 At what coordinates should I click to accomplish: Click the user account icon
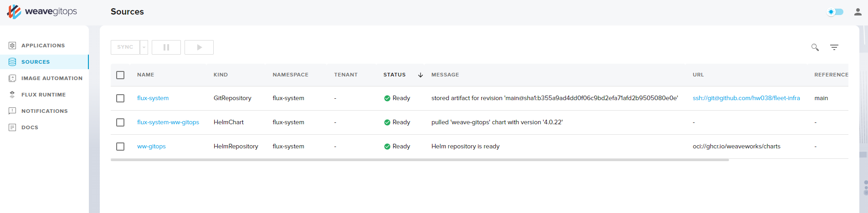858,12
